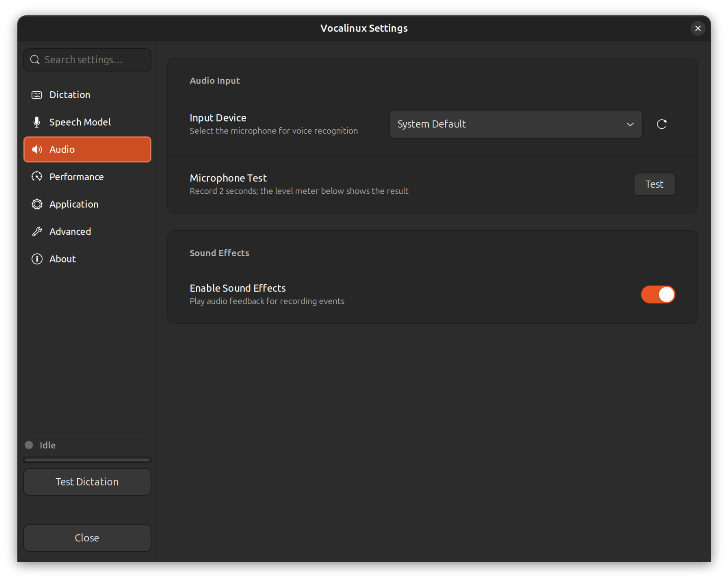Click the Performance gauge icon
This screenshot has height=581, width=728.
37,177
